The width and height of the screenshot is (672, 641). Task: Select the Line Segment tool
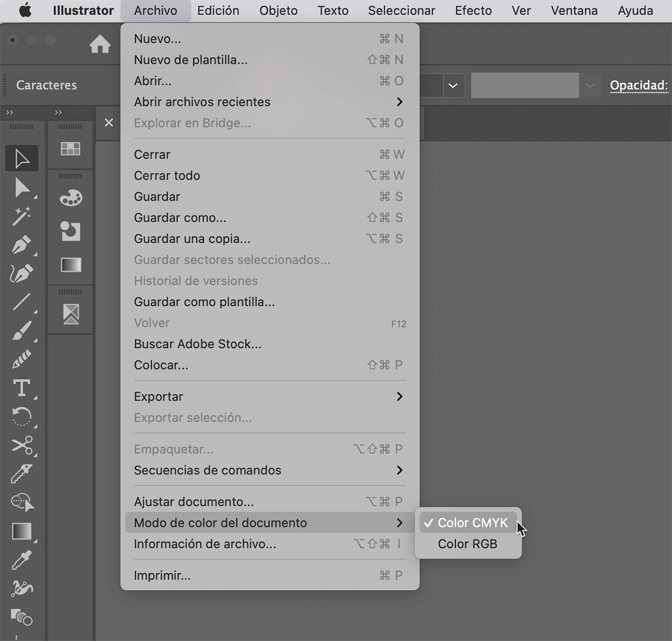(22, 302)
